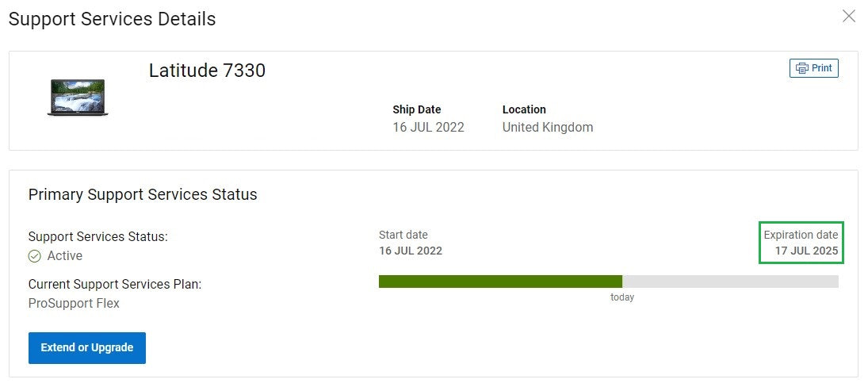This screenshot has width=868, height=383.
Task: Click the start date 16 JUL 2022 value
Action: pyautogui.click(x=410, y=251)
